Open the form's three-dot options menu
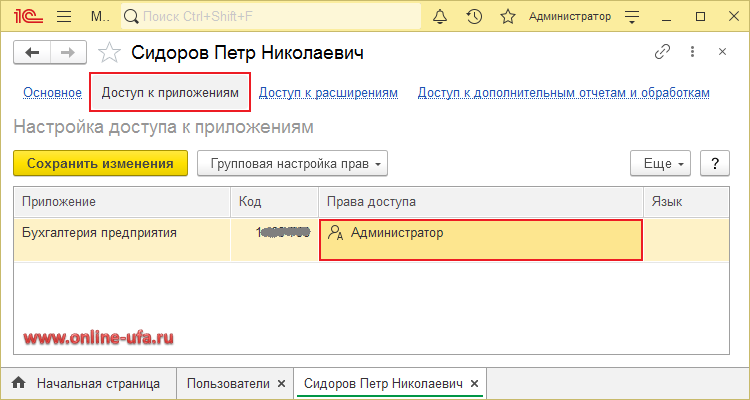The height and width of the screenshot is (400, 750). (x=692, y=53)
